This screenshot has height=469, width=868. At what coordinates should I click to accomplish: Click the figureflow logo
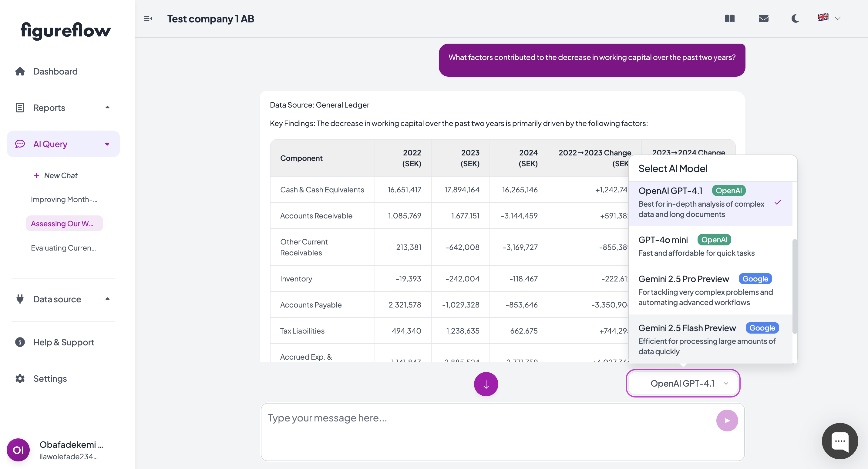[66, 31]
